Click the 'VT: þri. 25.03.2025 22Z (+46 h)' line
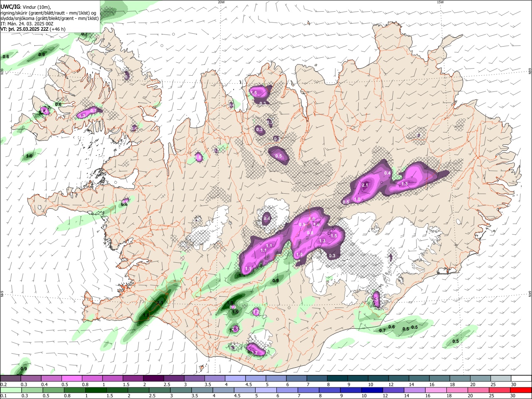Image resolution: width=532 pixels, height=399 pixels. 33,29
